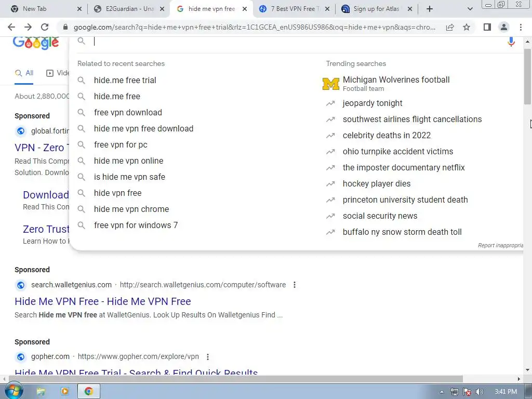This screenshot has width=532, height=399.
Task: Switch to 7 Best VPN Free tab
Action: [x=295, y=9]
